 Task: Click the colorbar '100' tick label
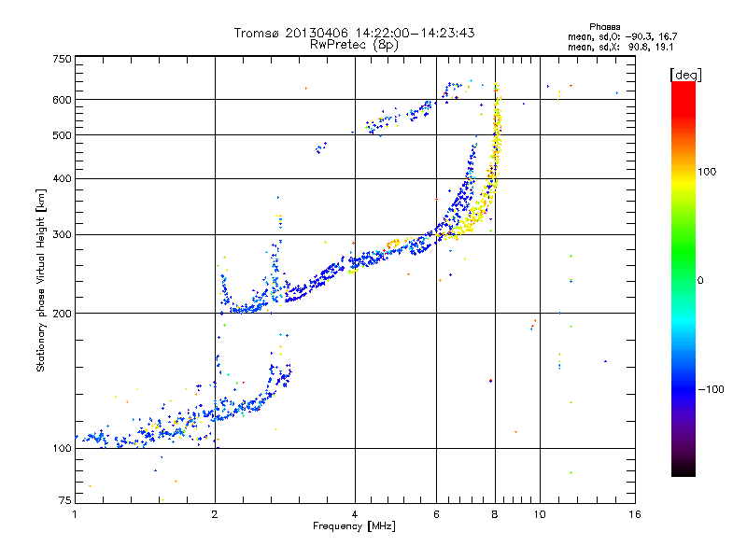(707, 172)
